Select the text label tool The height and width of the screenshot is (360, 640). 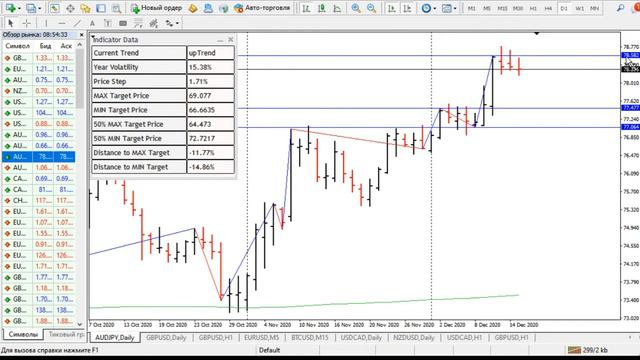pyautogui.click(x=108, y=23)
